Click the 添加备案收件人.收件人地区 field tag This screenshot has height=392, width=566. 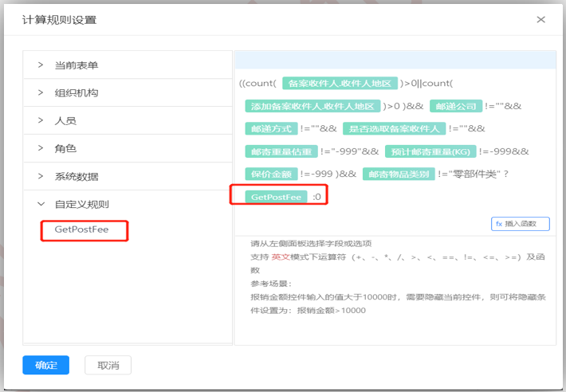click(312, 106)
